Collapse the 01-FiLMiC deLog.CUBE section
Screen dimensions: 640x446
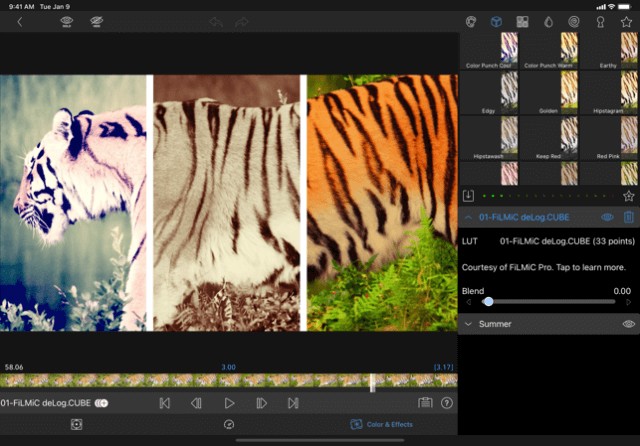pyautogui.click(x=468, y=217)
